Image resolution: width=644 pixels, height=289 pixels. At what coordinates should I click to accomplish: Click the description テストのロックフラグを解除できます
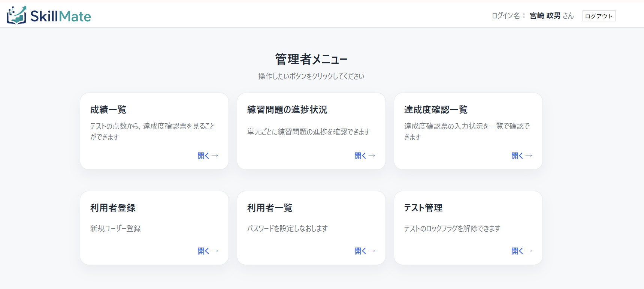pyautogui.click(x=452, y=228)
